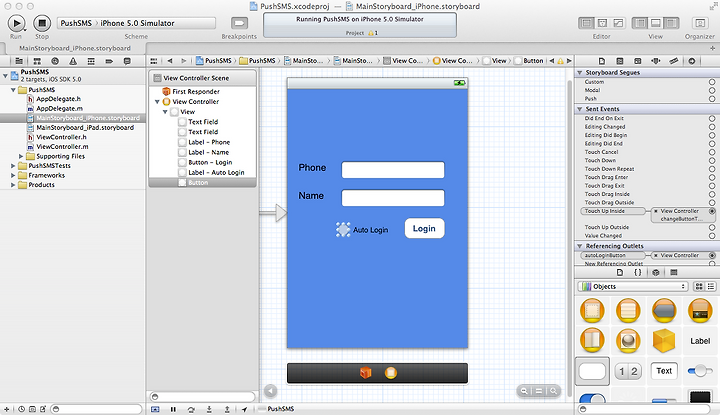Click the Name text field on canvas
720x415 pixels.
point(393,198)
